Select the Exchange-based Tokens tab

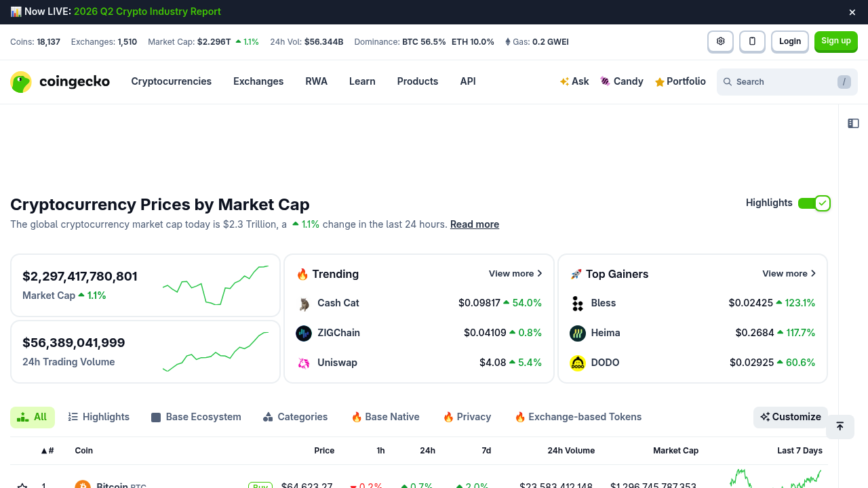pos(578,418)
